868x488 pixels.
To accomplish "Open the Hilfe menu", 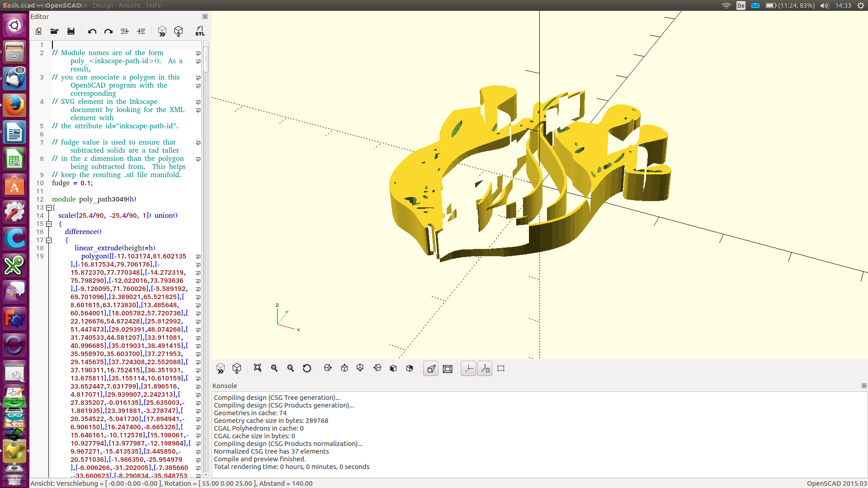I will [x=153, y=5].
